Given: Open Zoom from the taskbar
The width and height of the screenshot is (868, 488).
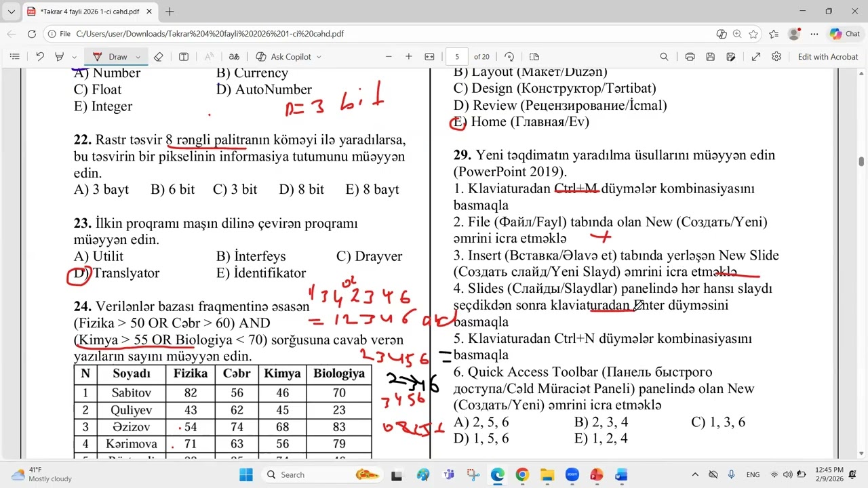Looking at the screenshot, I should click(572, 474).
